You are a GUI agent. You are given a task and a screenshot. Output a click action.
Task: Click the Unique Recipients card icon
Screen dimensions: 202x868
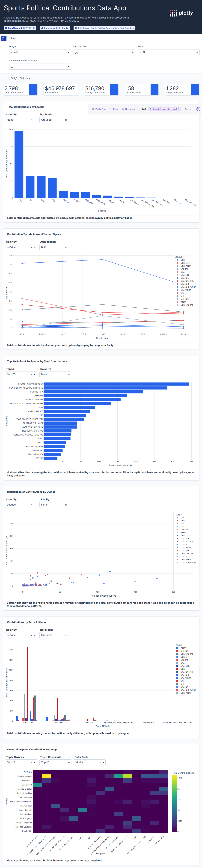click(195, 90)
